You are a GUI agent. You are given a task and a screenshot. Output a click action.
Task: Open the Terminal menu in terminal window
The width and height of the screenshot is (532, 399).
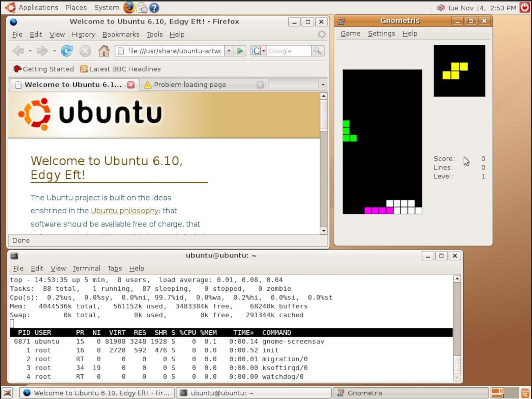pyautogui.click(x=86, y=269)
